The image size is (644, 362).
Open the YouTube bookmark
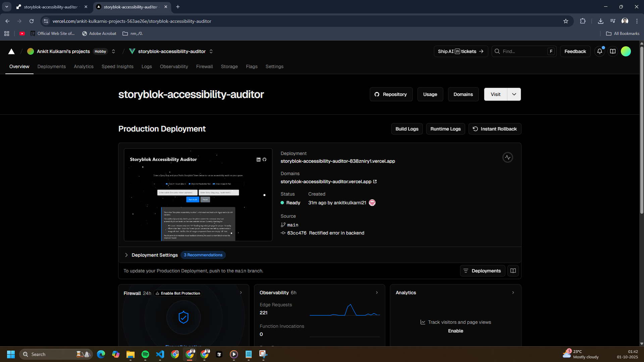point(22,34)
